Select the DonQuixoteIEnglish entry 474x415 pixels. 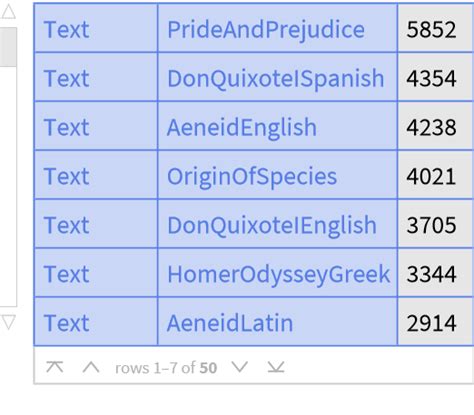coord(272,225)
